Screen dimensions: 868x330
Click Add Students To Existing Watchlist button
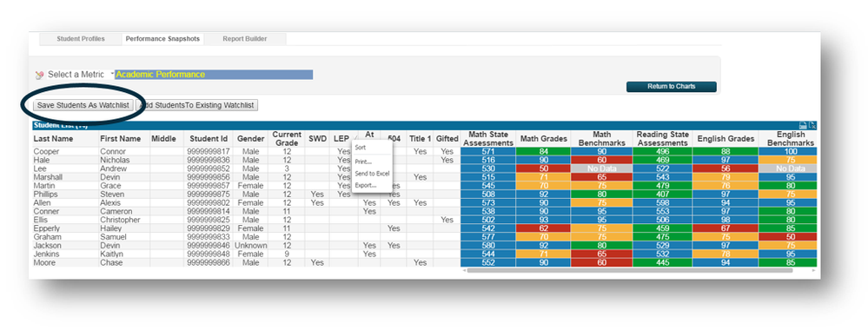tap(197, 105)
